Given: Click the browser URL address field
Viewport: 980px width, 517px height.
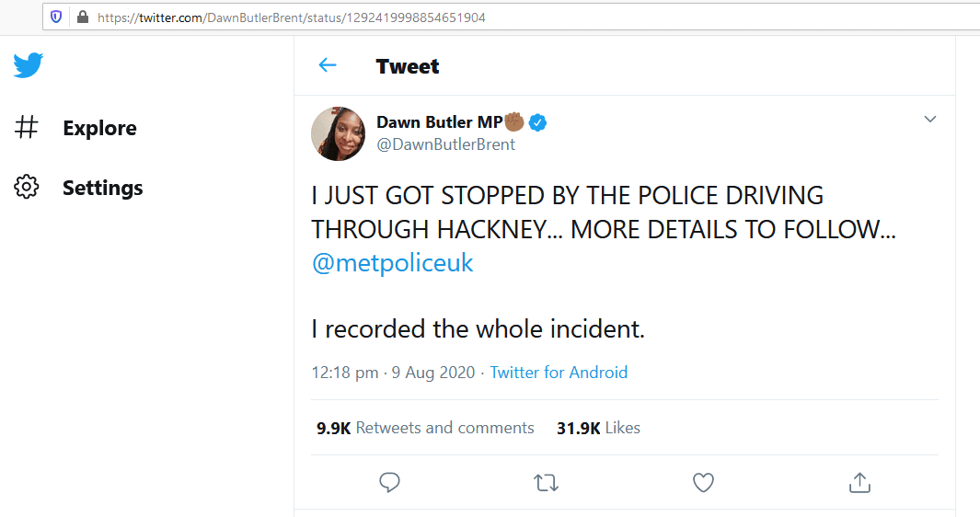Looking at the screenshot, I should [460, 17].
